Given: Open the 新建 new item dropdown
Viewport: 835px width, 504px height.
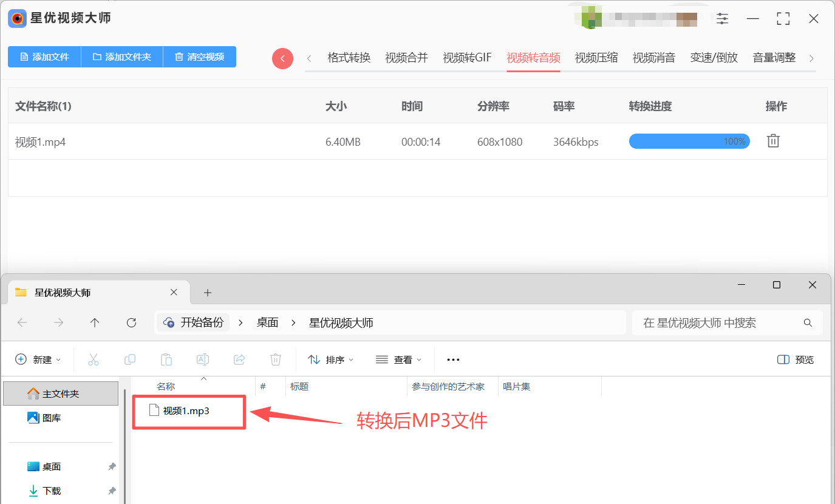Looking at the screenshot, I should [38, 359].
